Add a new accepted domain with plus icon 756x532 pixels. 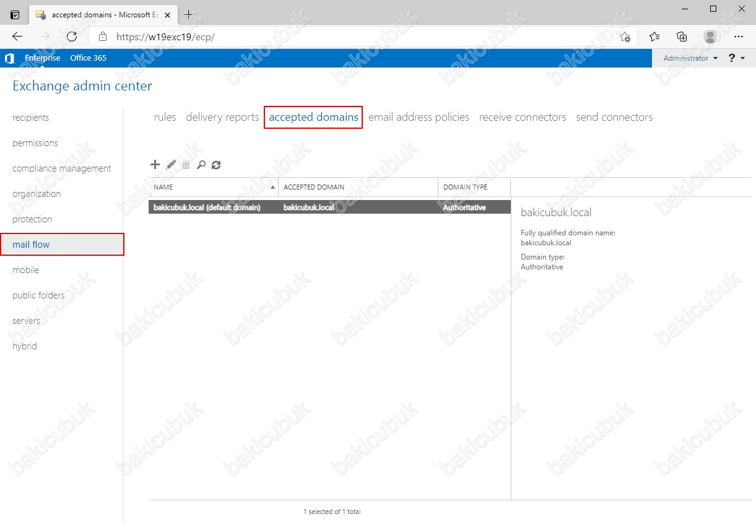(x=155, y=165)
